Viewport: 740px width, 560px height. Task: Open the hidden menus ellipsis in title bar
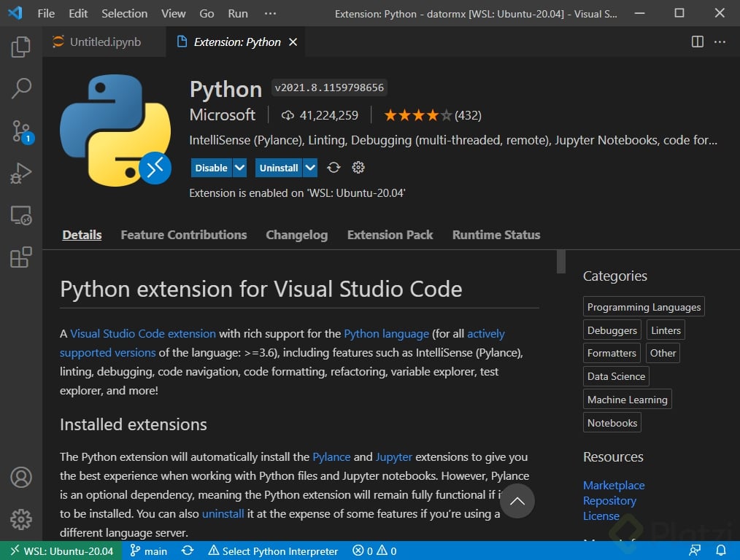pos(270,13)
